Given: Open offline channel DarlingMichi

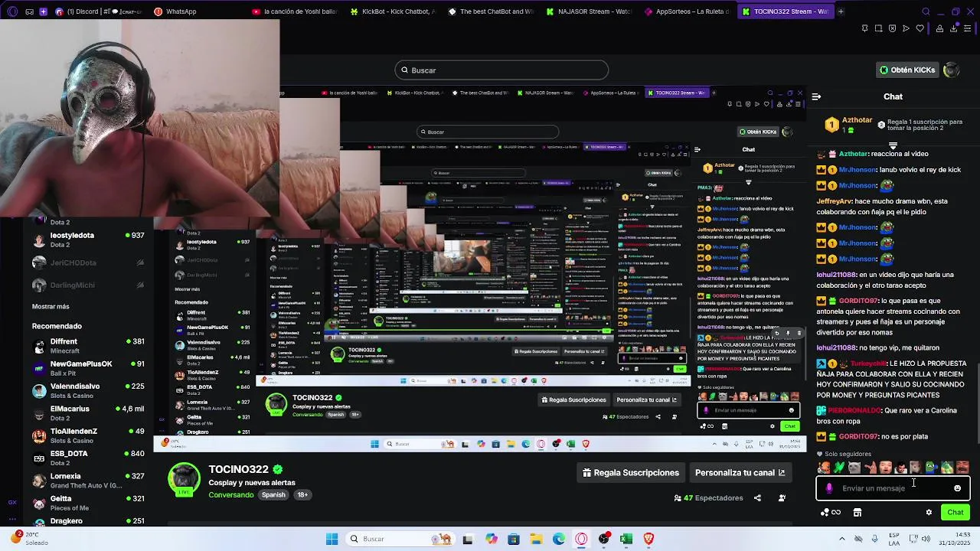Looking at the screenshot, I should click(88, 285).
